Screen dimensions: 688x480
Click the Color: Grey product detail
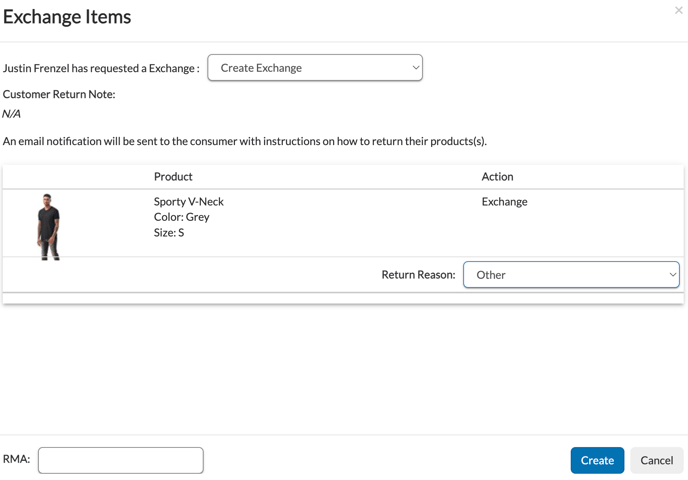[182, 217]
